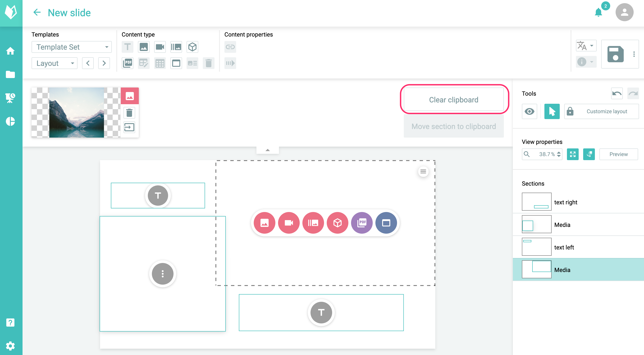
Task: Open the section hamburger menu
Action: (x=423, y=171)
